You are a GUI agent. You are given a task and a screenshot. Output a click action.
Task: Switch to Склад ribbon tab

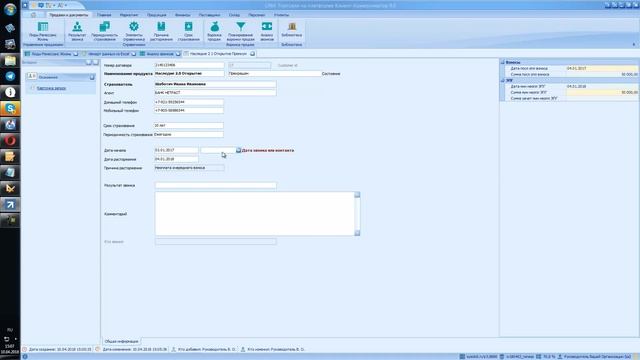coord(234,15)
